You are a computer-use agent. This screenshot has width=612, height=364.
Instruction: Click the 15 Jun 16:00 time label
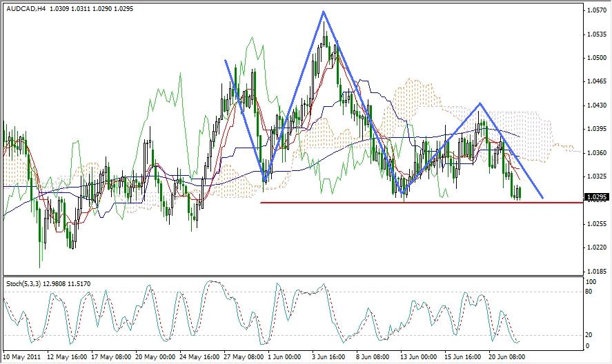(x=462, y=356)
